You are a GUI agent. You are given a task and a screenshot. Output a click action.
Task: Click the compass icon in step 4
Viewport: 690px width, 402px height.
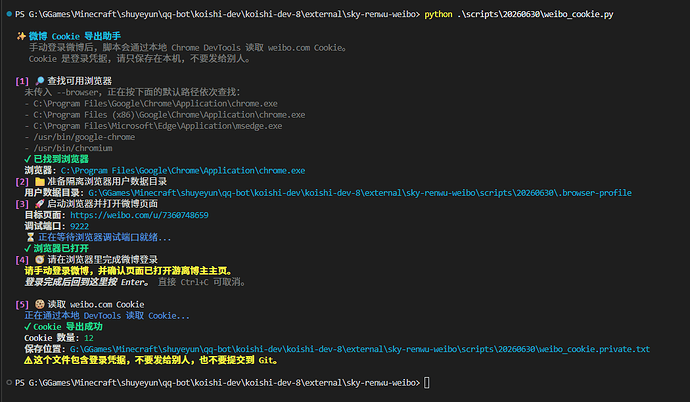point(40,259)
